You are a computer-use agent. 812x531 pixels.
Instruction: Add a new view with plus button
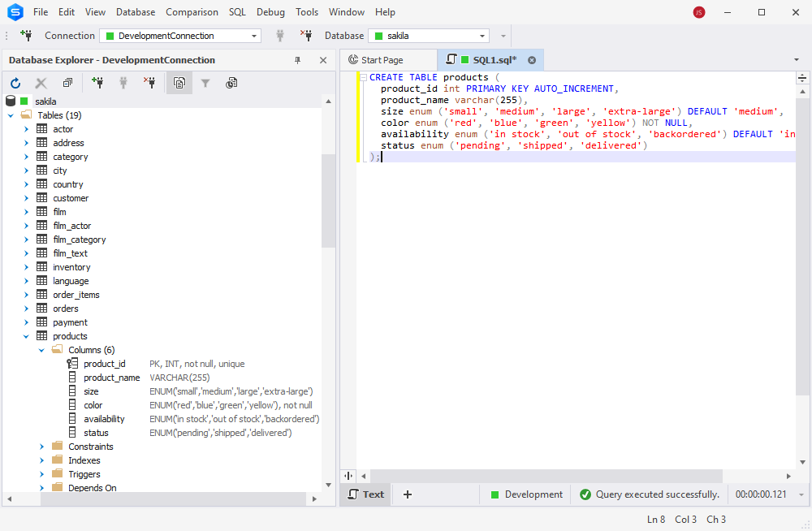point(408,494)
